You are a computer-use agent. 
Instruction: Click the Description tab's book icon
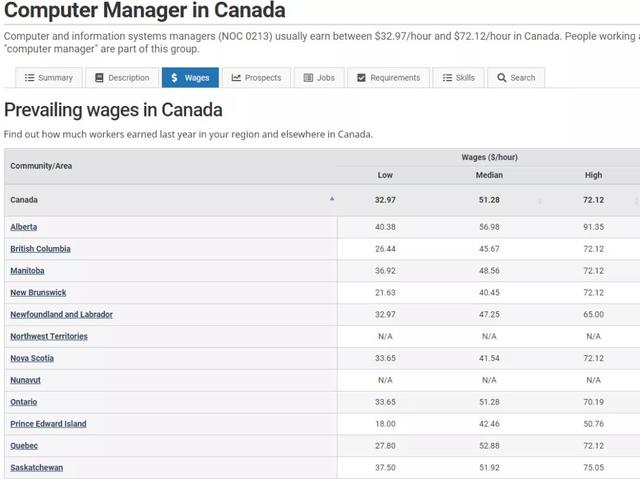point(99,78)
